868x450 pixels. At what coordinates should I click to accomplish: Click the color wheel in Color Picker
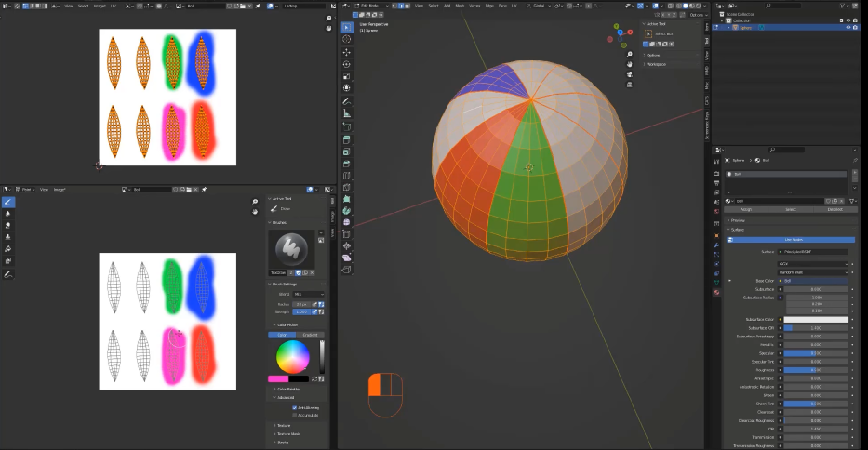(292, 356)
